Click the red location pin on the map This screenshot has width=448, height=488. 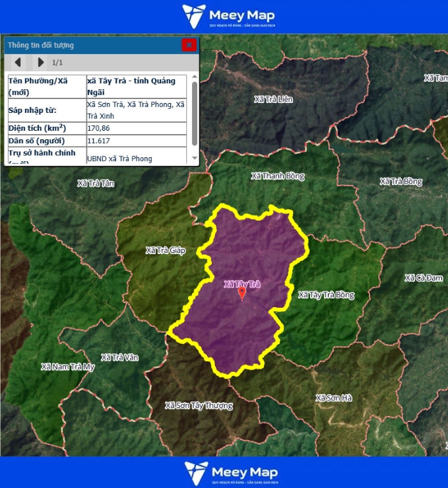point(241,293)
